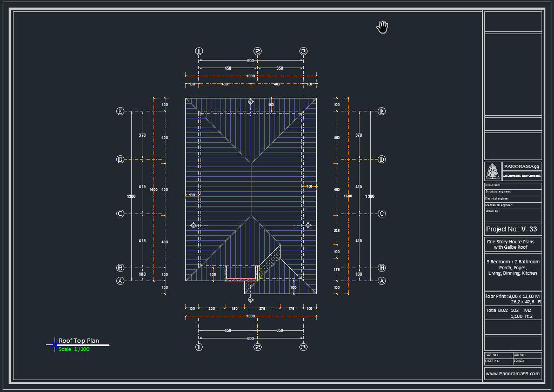This screenshot has height=392, width=554.
Task: Open the www.Panorama99.com link text
Action: click(513, 374)
